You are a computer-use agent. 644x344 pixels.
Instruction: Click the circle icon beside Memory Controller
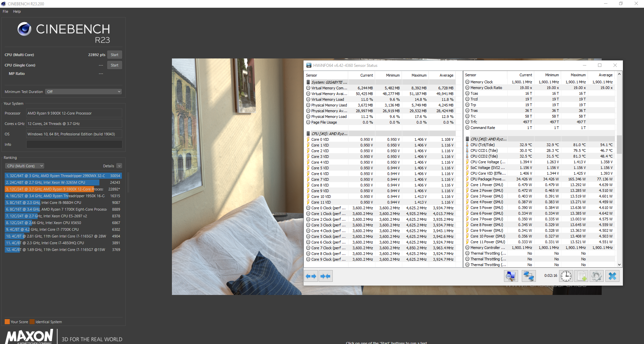[467, 248]
